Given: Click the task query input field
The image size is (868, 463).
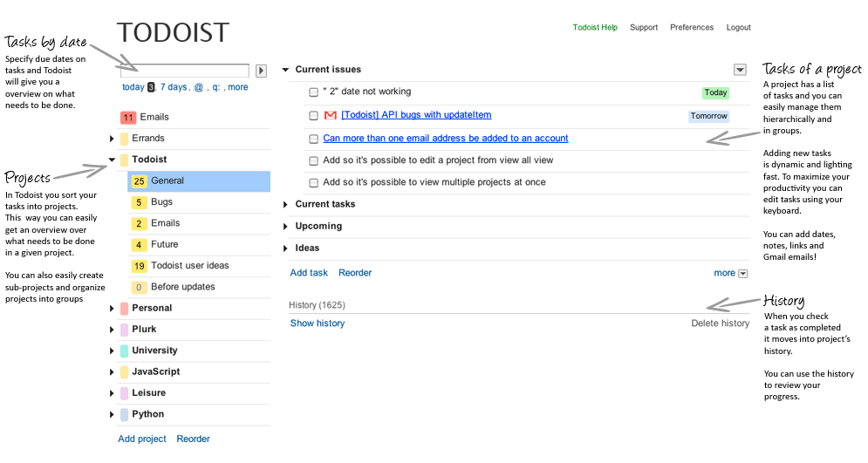Looking at the screenshot, I should point(185,71).
